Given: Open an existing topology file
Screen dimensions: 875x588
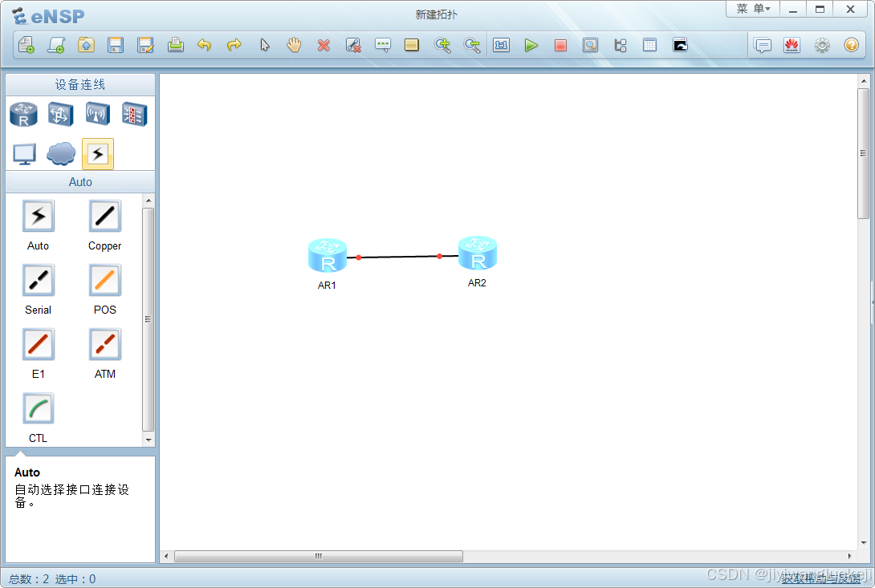Looking at the screenshot, I should click(86, 45).
